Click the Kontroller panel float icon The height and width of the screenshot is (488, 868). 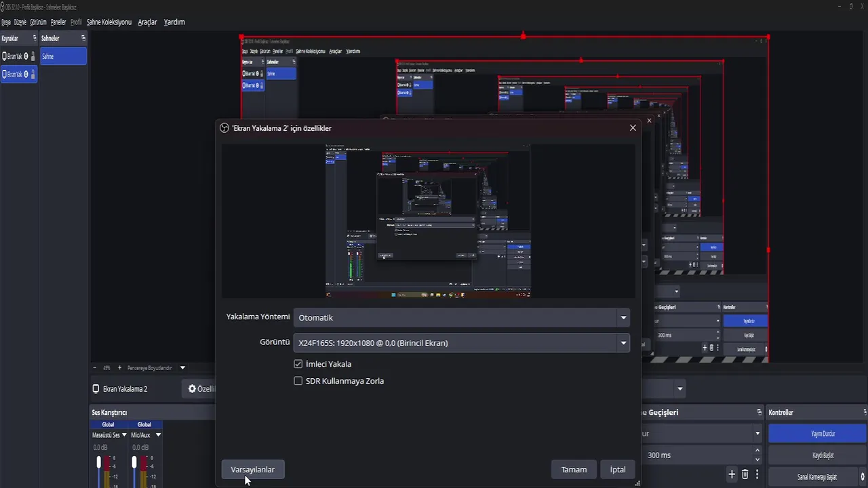pyautogui.click(x=865, y=412)
